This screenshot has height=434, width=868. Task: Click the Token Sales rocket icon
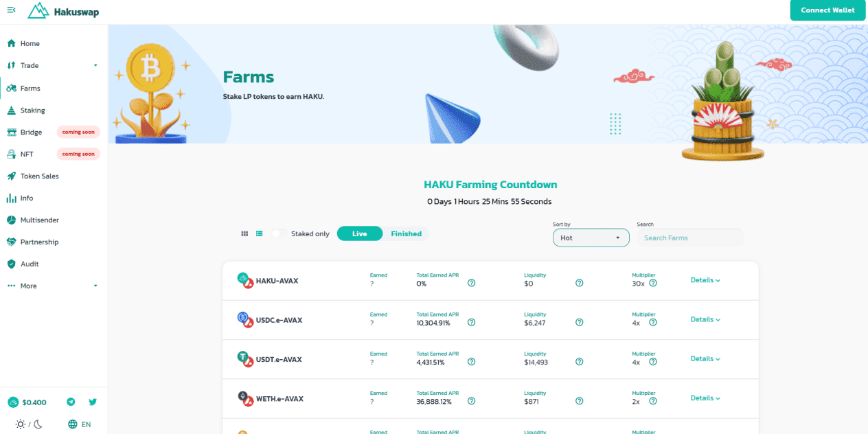11,176
